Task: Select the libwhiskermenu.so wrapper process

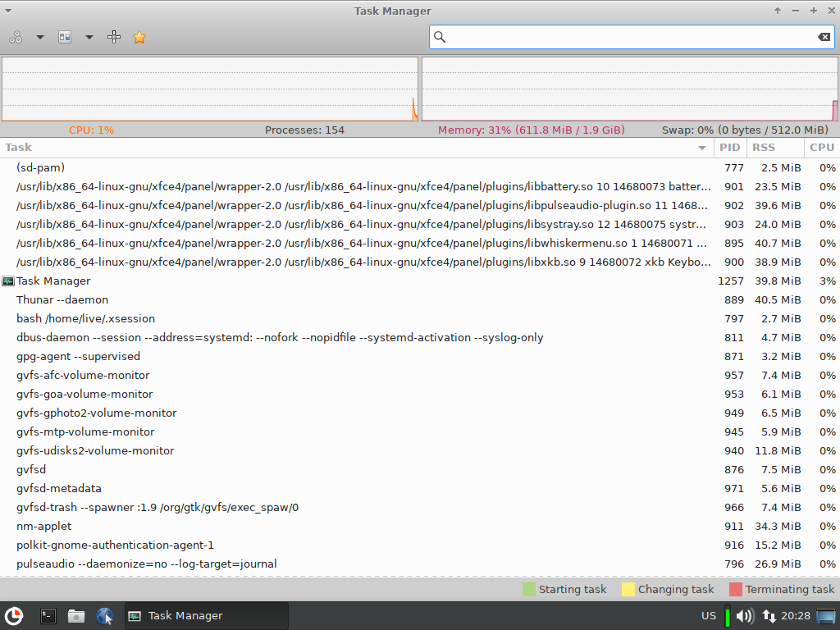Action: (420, 243)
